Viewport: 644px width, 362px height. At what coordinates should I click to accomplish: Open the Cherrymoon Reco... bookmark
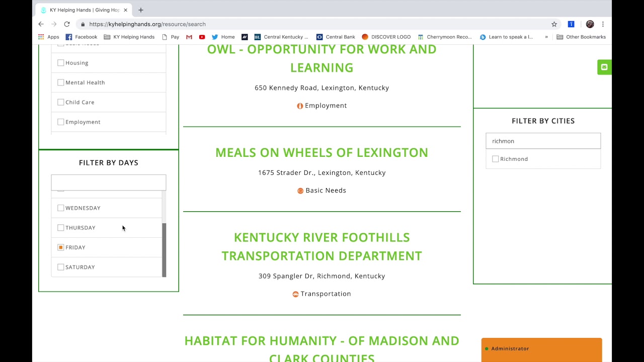click(x=445, y=37)
